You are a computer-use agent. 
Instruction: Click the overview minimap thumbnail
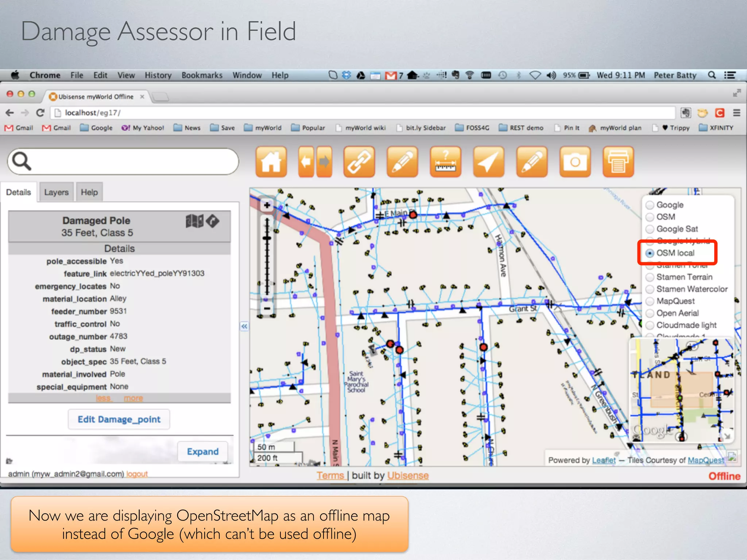coord(682,390)
